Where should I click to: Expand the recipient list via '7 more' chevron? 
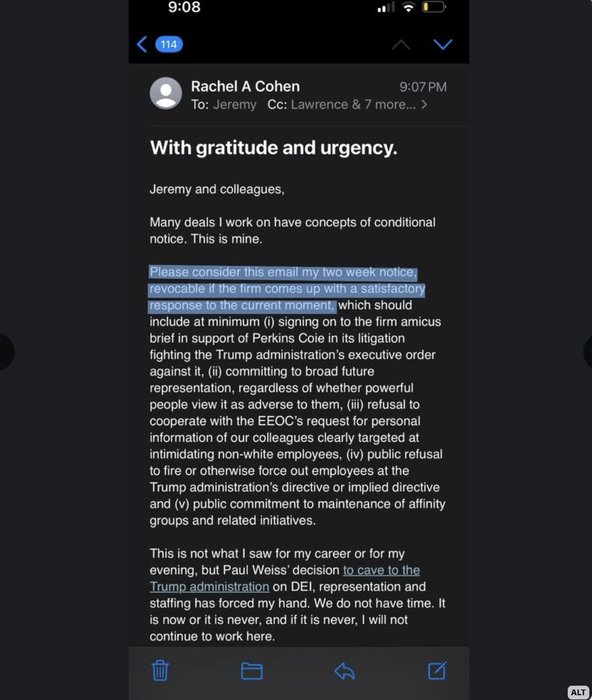[424, 104]
